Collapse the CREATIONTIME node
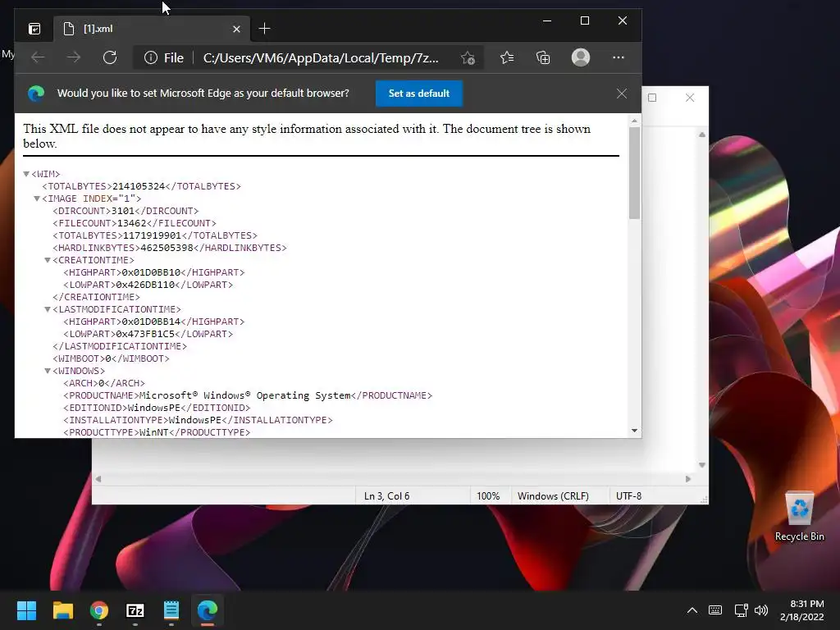 (x=48, y=260)
